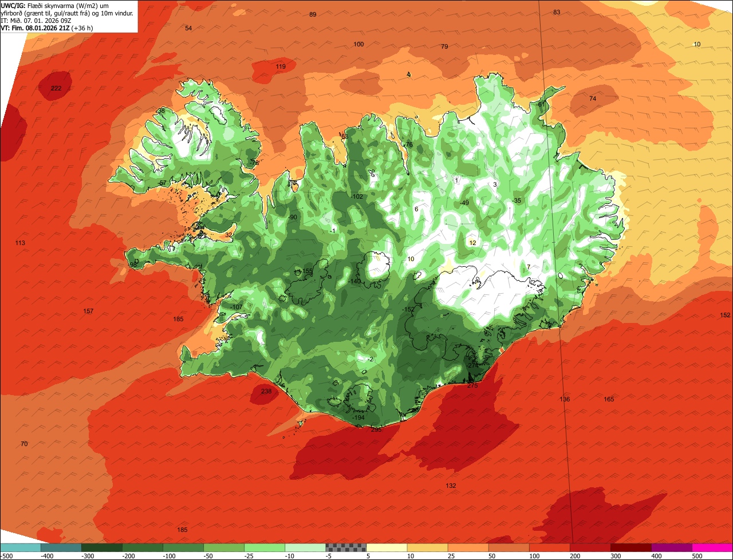Viewport: 733px width, 560px height.
Task: Click the '235' value on south coast
Action: pos(376,429)
